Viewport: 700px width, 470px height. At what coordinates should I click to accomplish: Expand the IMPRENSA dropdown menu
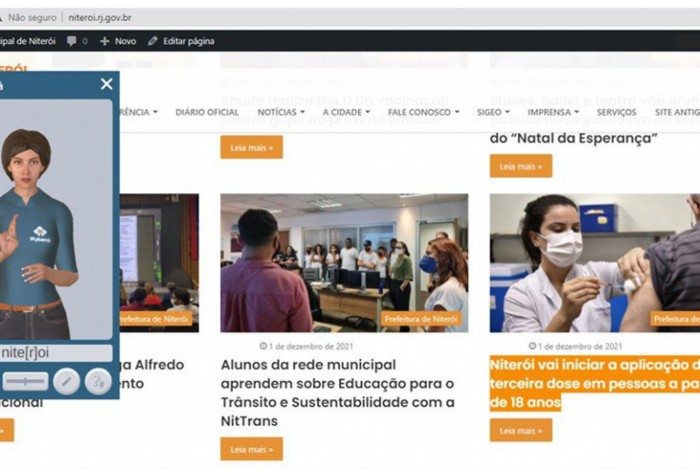click(553, 112)
